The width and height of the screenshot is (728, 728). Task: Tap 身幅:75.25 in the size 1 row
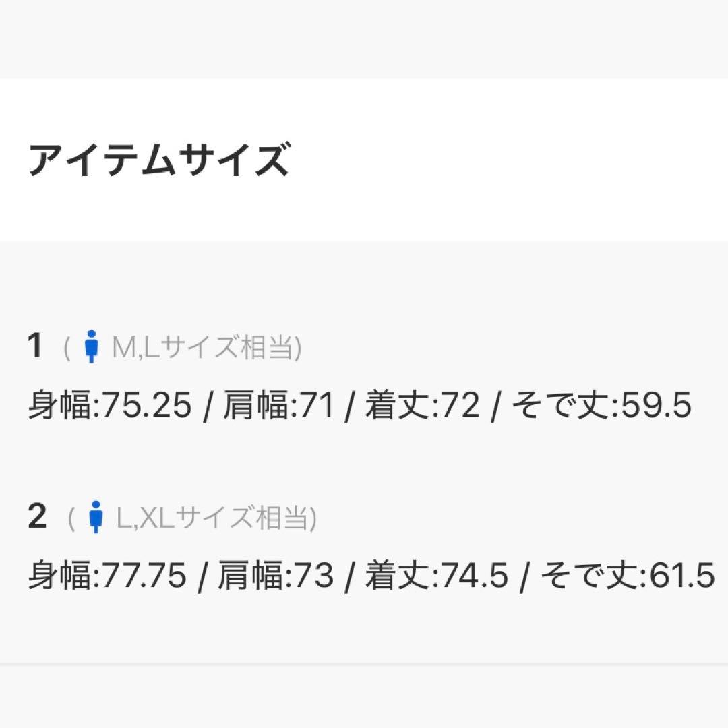[110, 406]
